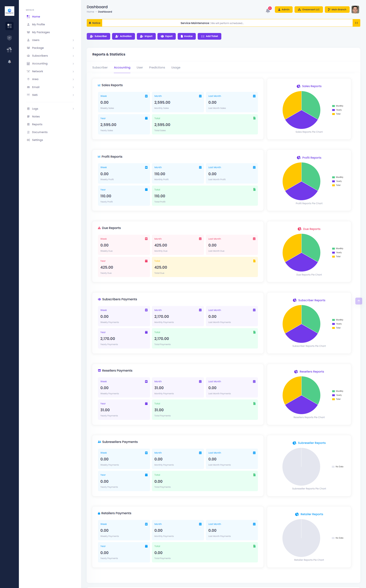Open the user avatar profile photo

[355, 10]
